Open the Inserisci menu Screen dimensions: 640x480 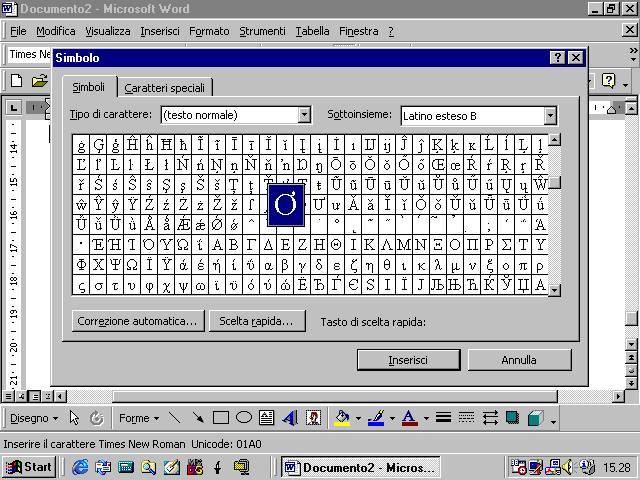click(x=160, y=31)
